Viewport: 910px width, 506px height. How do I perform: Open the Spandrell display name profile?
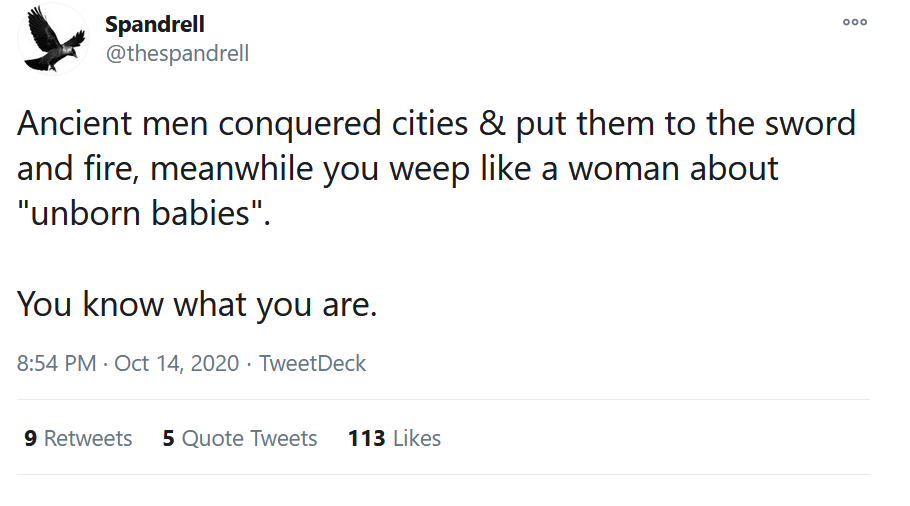point(154,24)
